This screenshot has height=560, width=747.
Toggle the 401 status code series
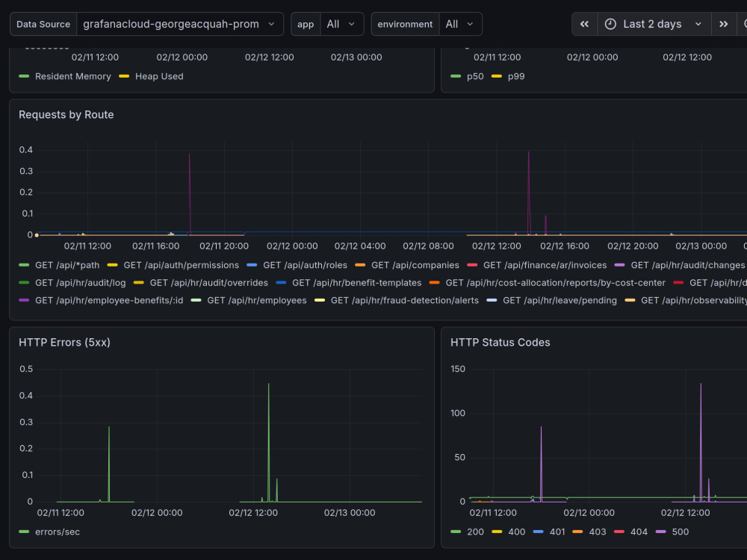[557, 532]
